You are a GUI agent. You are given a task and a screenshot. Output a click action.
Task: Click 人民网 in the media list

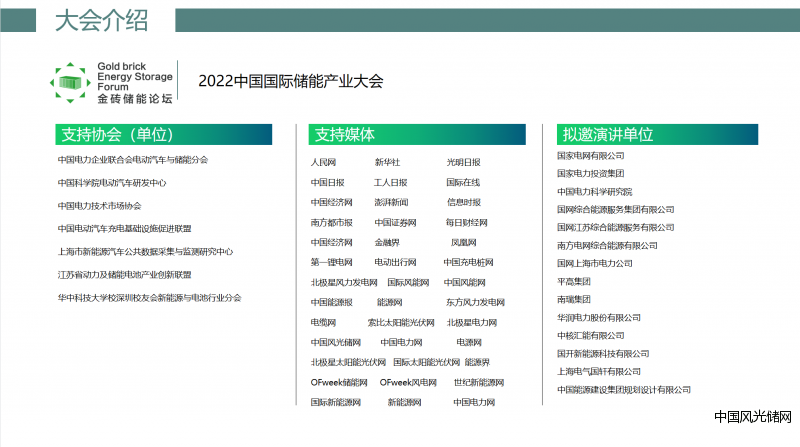[323, 162]
